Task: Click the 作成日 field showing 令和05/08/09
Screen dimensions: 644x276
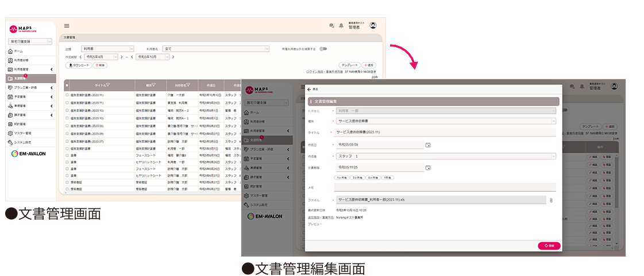Action: coord(380,145)
